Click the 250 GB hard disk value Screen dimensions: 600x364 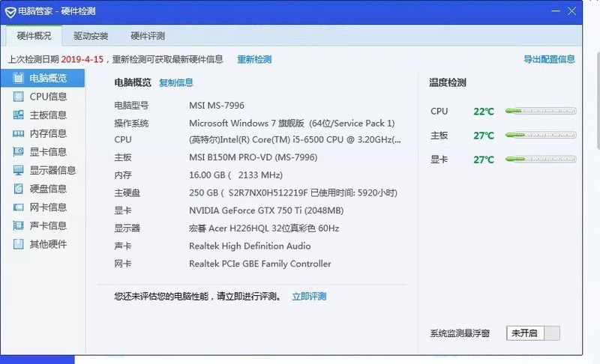click(293, 192)
